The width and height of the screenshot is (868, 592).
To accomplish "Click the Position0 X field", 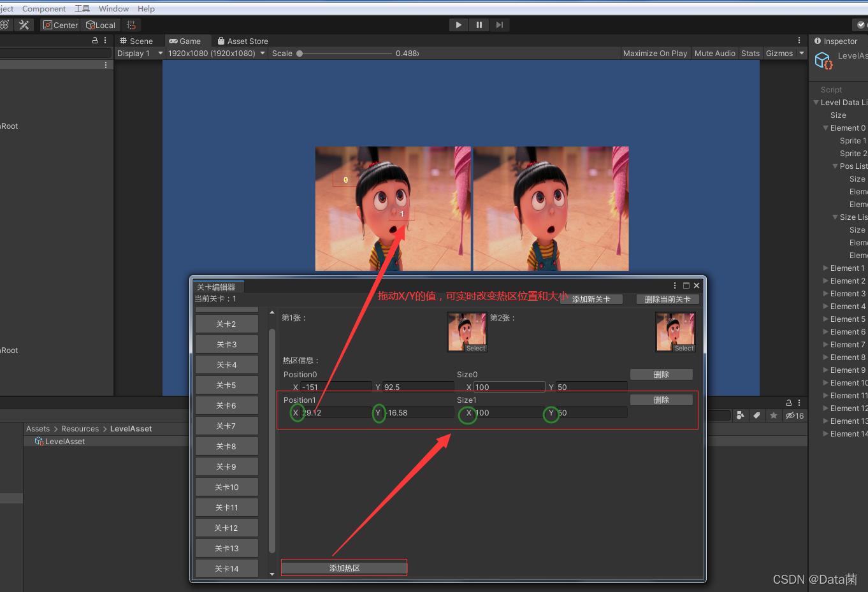I will click(336, 387).
